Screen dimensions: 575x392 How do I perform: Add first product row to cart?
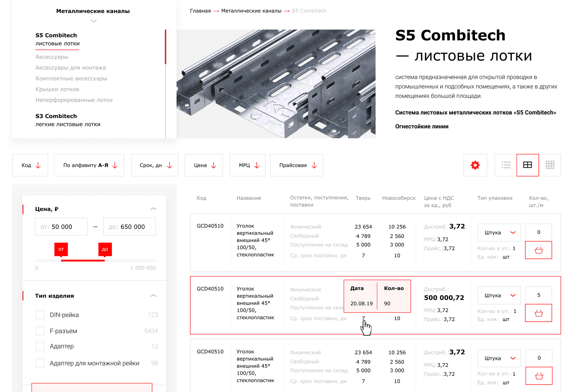click(538, 250)
